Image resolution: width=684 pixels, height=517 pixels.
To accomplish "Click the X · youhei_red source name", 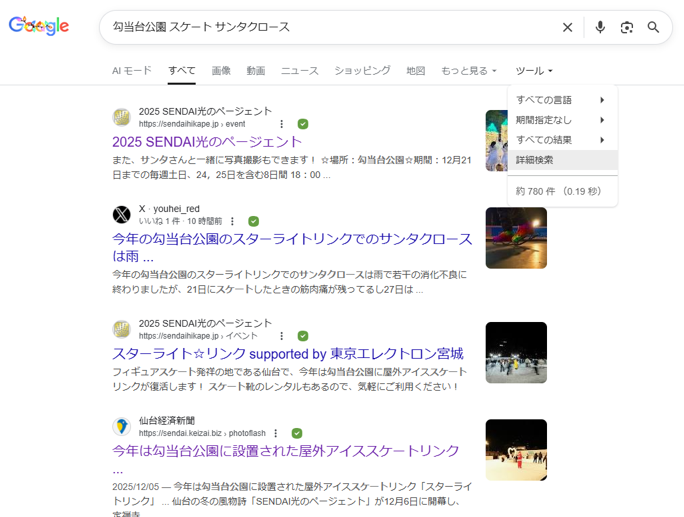I will [x=169, y=209].
